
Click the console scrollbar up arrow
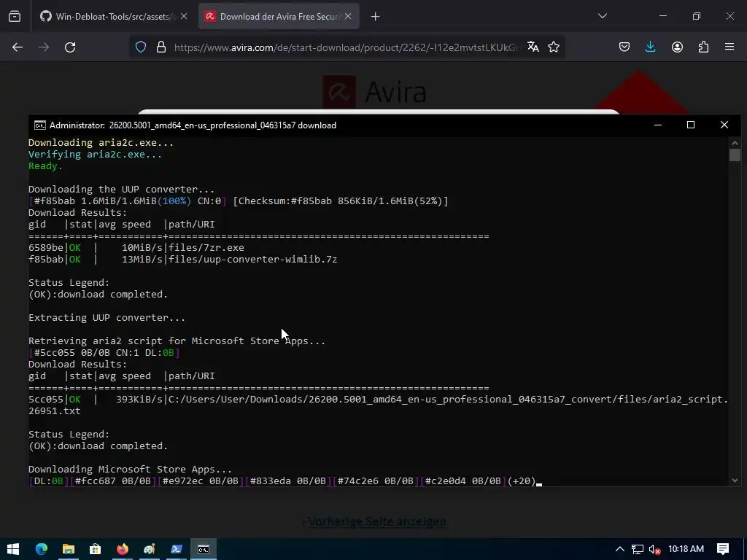[x=735, y=142]
